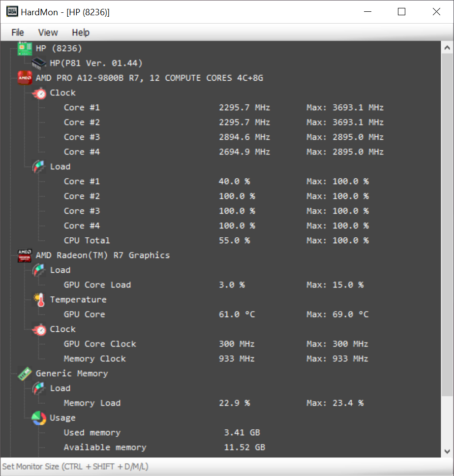The image size is (454, 476).
Task: Select the Available memory row
Action: coord(164,447)
